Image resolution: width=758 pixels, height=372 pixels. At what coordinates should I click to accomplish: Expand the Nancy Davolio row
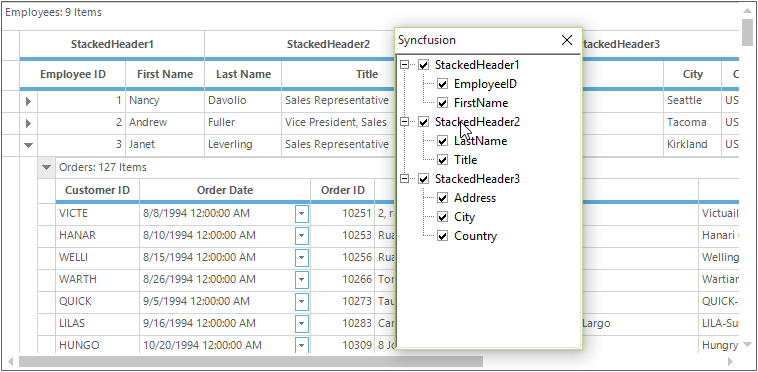coord(29,101)
